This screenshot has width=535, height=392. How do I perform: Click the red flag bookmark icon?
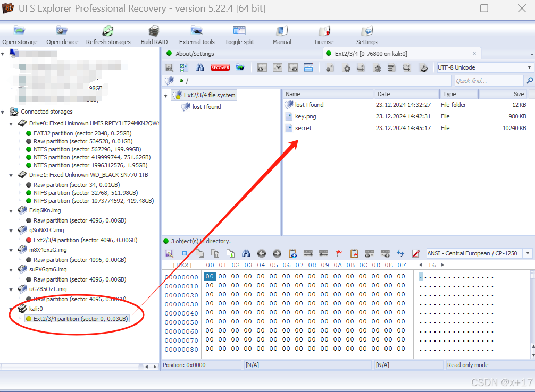point(339,253)
